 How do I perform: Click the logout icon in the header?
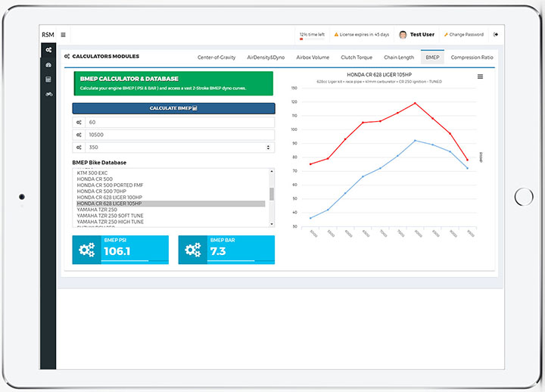(x=496, y=34)
